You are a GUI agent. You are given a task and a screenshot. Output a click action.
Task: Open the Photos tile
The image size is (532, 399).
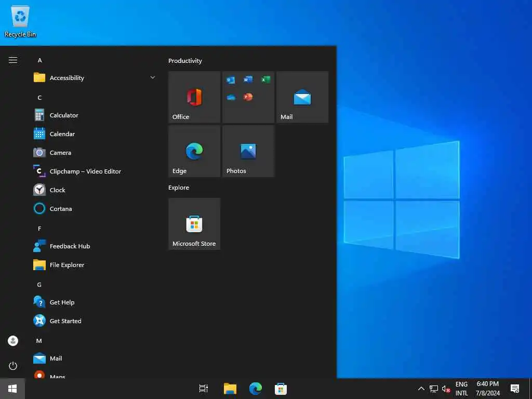[248, 151]
